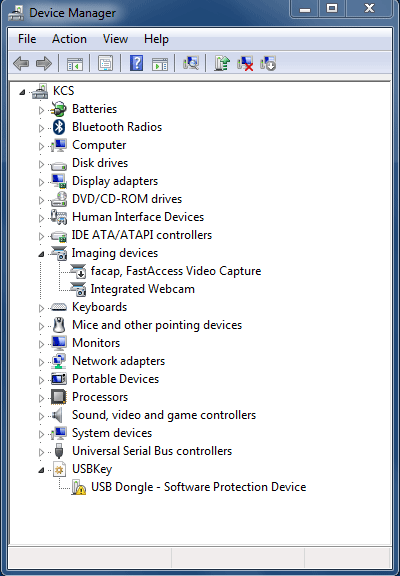Click the IDE ATA/ATAPI controllers icon
400x576 pixels.
click(59, 236)
